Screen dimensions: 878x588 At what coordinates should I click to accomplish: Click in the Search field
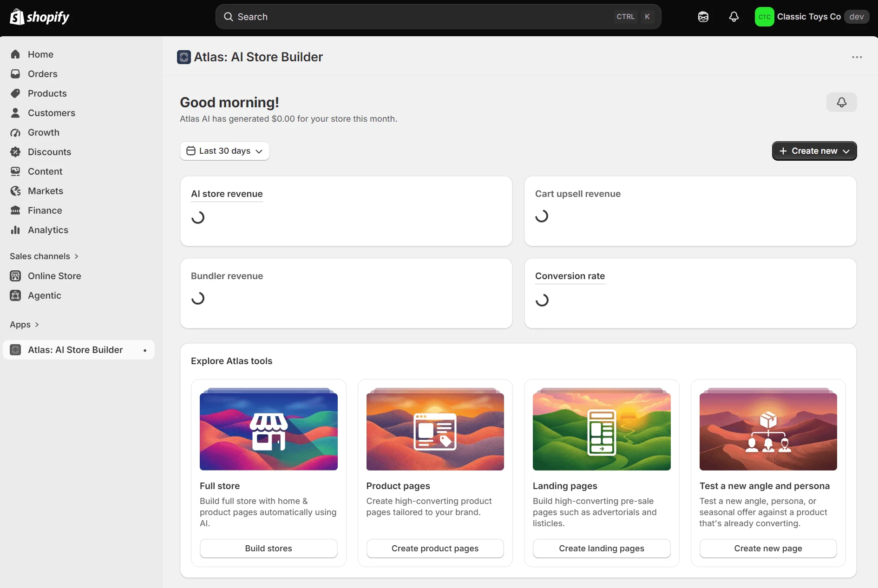coord(438,17)
